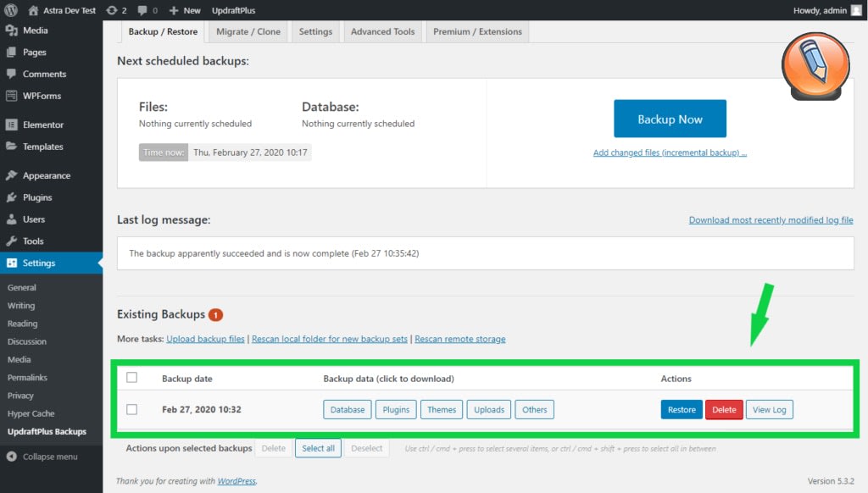868x493 pixels.
Task: Open the admin avatar icon
Action: click(x=856, y=10)
